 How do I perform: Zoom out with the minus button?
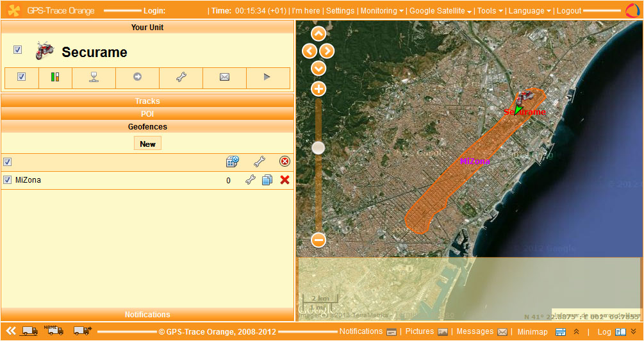tap(318, 240)
